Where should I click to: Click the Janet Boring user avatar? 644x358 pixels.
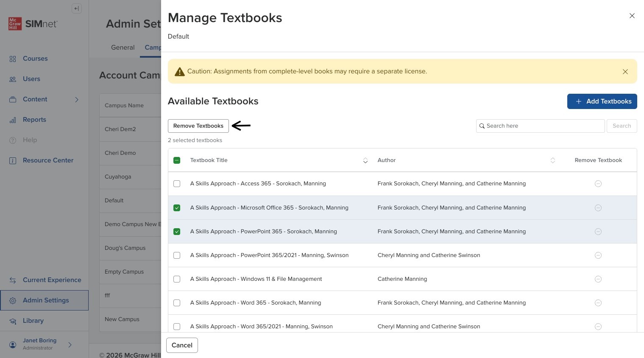tap(13, 344)
